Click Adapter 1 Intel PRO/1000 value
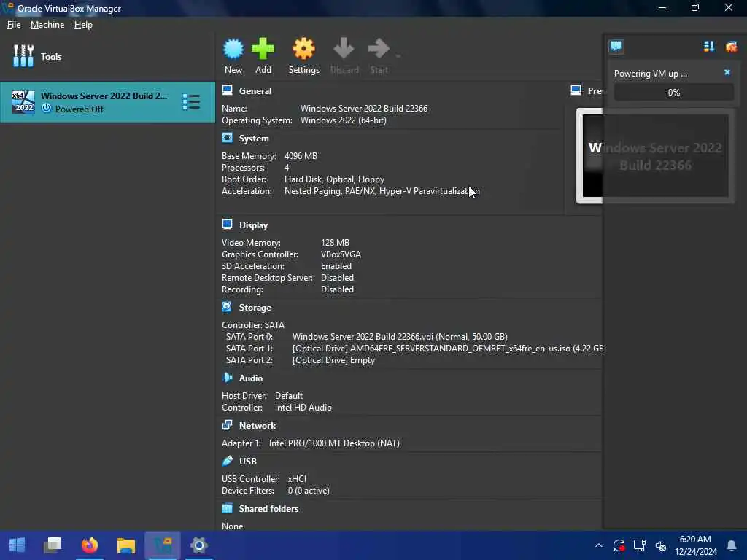 [334, 443]
